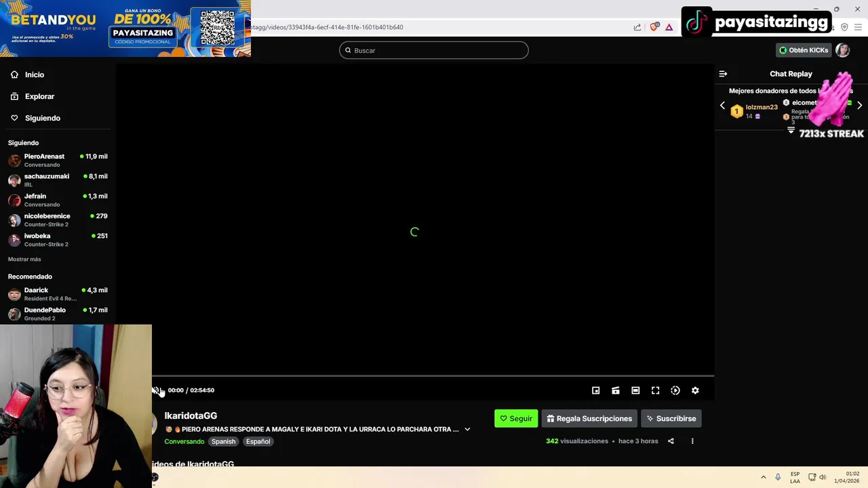Click the Explorar compass icon
The height and width of the screenshot is (488, 868).
(x=14, y=96)
